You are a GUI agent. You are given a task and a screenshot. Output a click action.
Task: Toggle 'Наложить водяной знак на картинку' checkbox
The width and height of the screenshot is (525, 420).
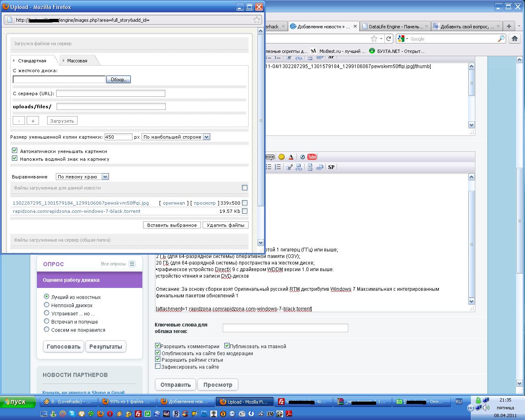pos(15,158)
